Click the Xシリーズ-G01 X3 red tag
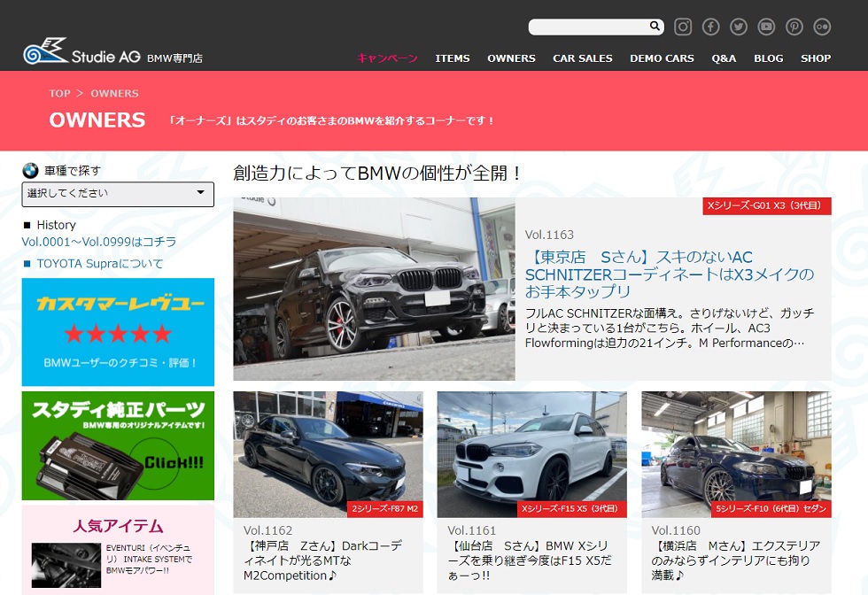The width and height of the screenshot is (868, 595). [767, 205]
